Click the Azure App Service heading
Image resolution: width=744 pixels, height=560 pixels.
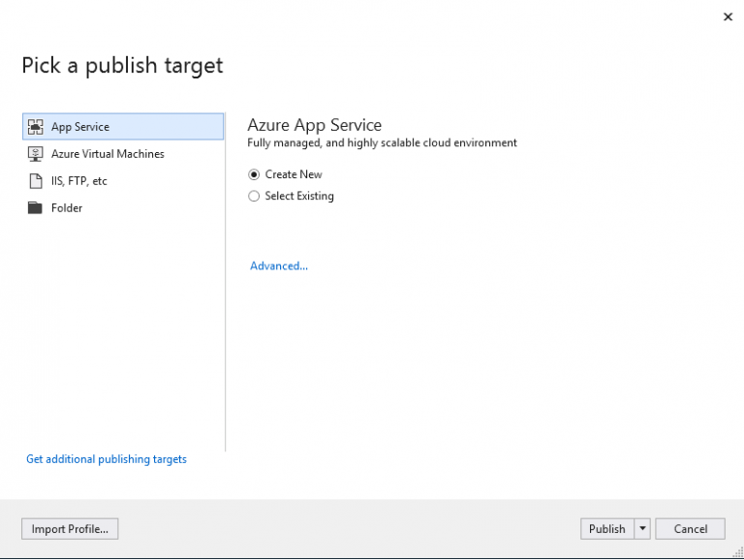click(x=315, y=125)
